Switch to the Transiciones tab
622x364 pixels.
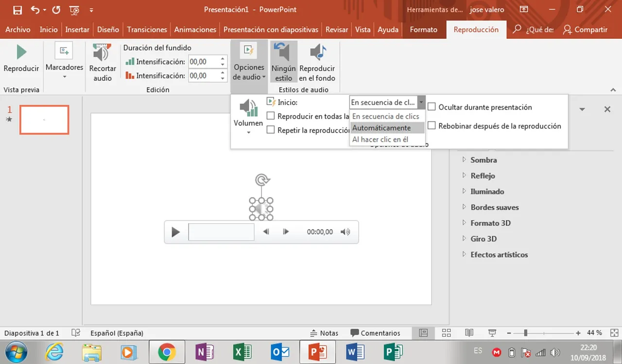click(x=147, y=30)
